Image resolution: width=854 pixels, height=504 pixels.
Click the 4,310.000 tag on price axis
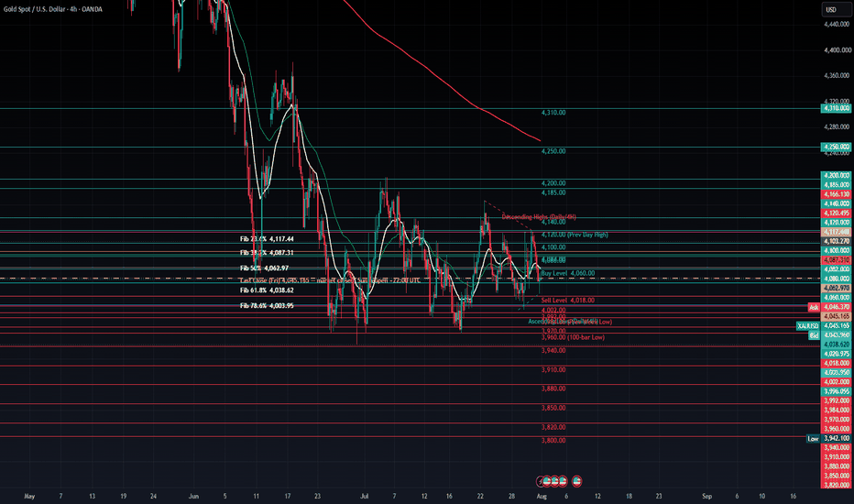pyautogui.click(x=836, y=108)
